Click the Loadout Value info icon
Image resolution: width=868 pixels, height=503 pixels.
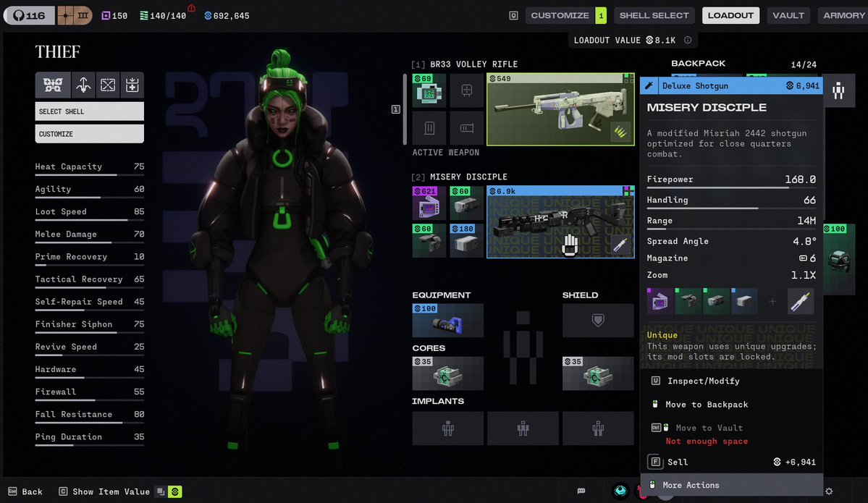click(x=688, y=40)
